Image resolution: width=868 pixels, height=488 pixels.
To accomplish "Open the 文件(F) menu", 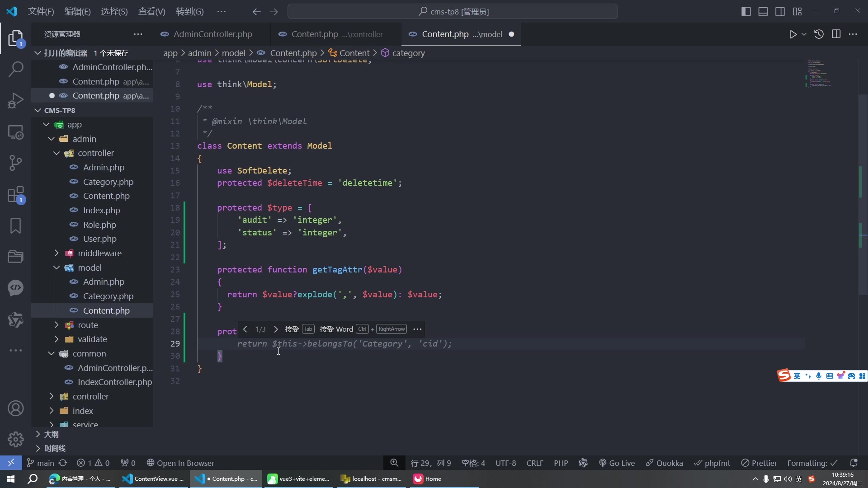I will (x=41, y=12).
